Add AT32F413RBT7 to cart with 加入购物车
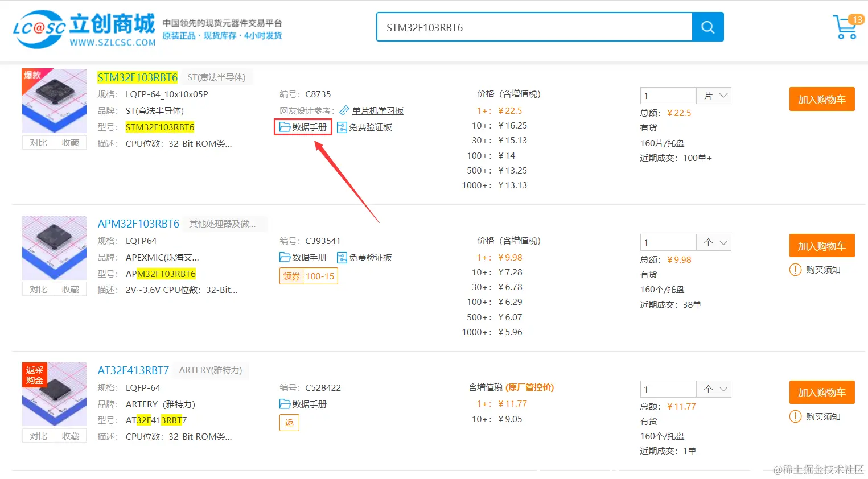 [822, 393]
